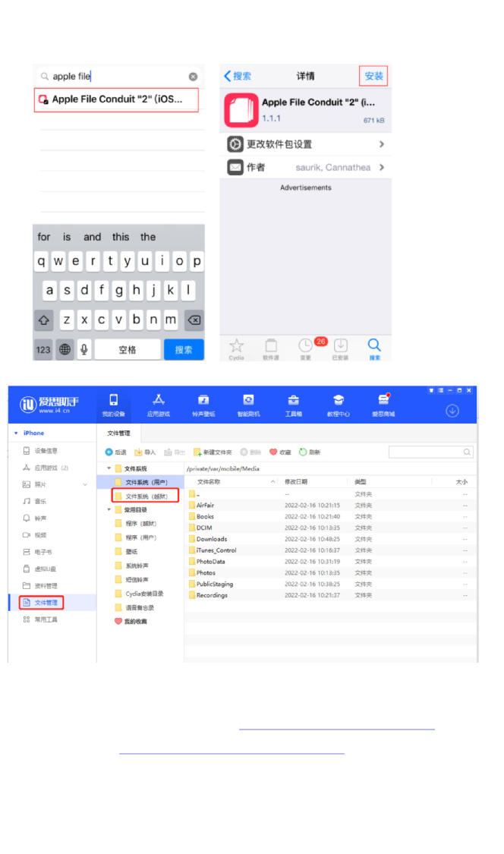Open 音乐 music in sidebar
The image size is (504, 854).
point(35,502)
